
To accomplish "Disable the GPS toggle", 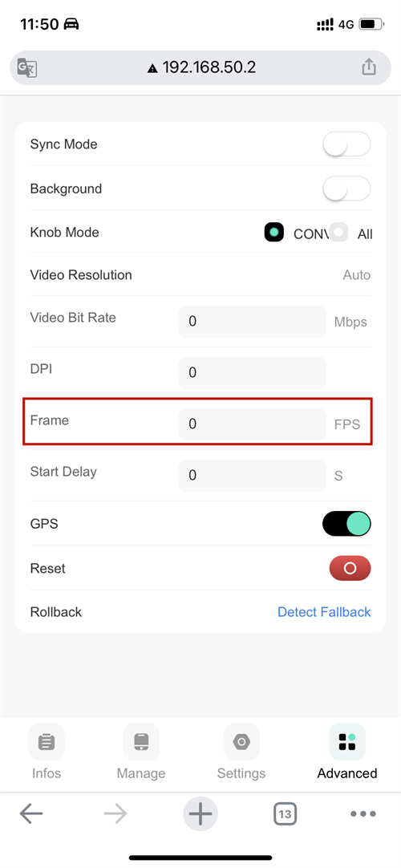I will pos(346,524).
